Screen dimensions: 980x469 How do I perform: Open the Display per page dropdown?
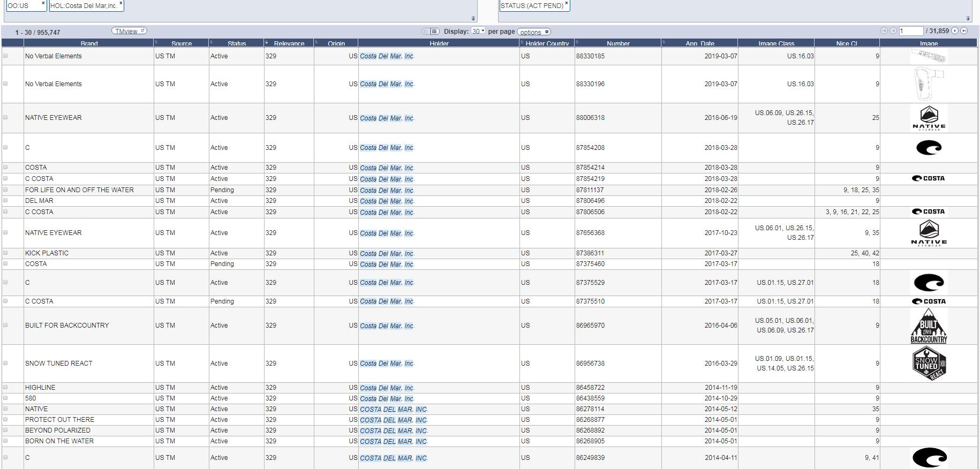point(478,32)
